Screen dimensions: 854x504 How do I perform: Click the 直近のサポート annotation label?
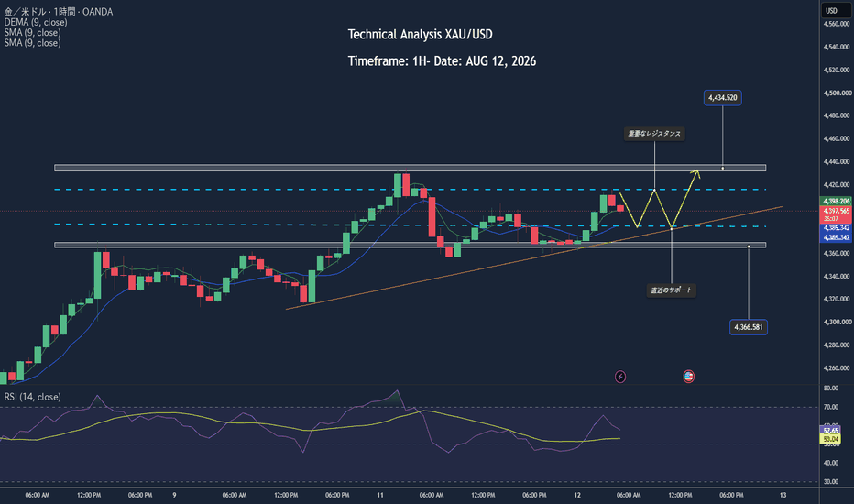[x=671, y=290]
